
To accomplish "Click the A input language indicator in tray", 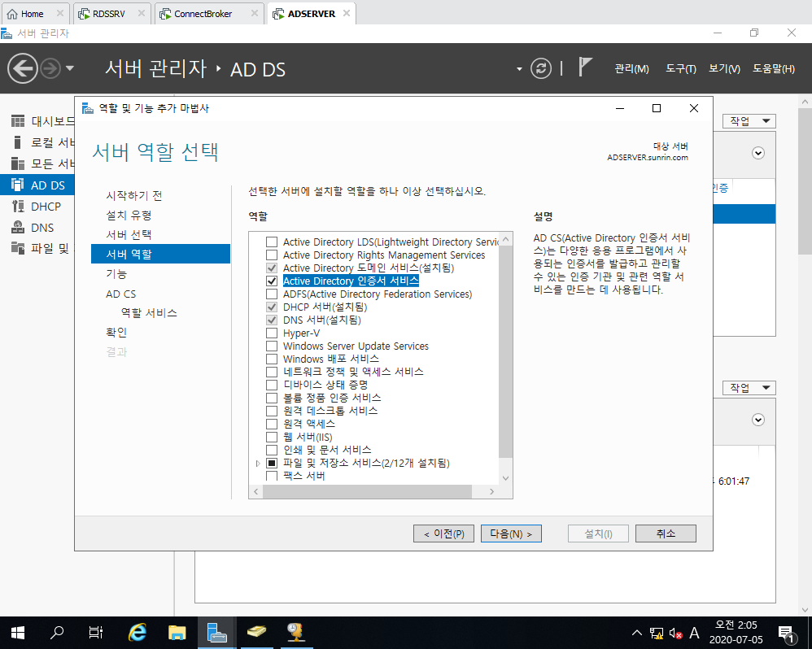I will point(695,634).
